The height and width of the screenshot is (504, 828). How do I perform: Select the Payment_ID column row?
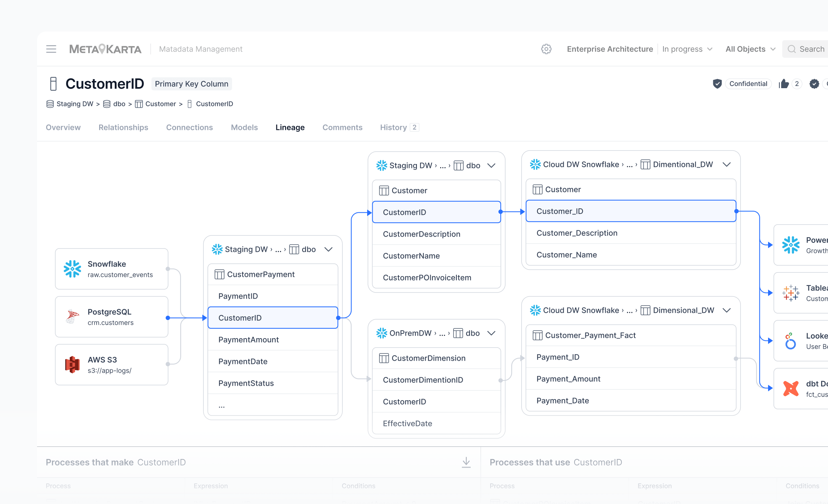pos(631,357)
